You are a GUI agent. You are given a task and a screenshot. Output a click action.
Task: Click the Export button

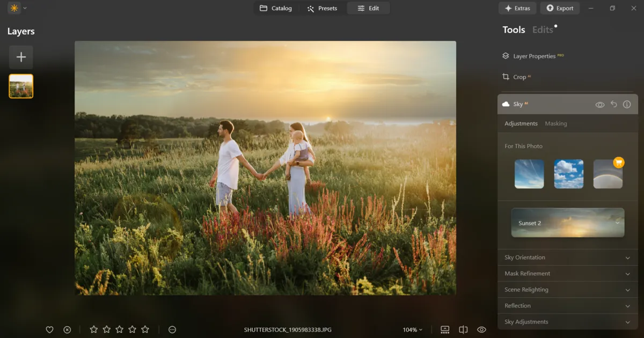560,8
